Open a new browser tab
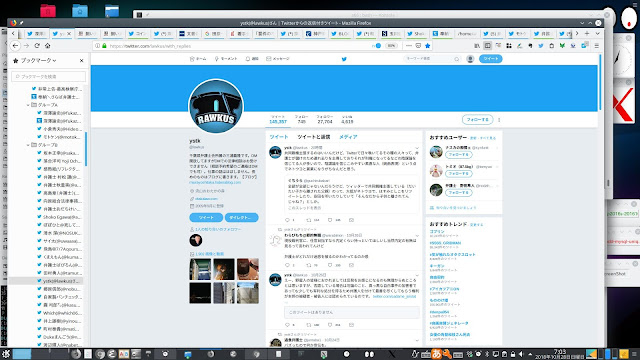 587,33
